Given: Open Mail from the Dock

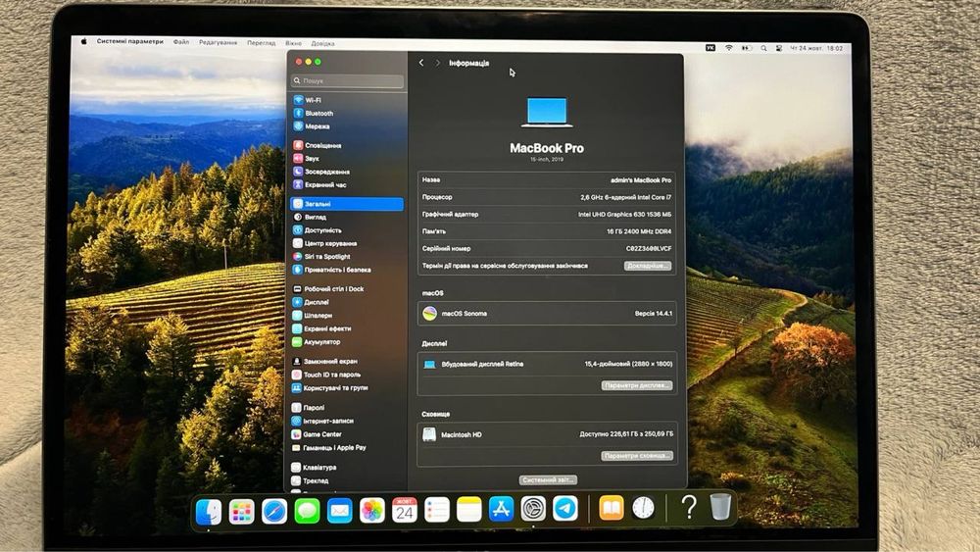Looking at the screenshot, I should pos(339,512).
